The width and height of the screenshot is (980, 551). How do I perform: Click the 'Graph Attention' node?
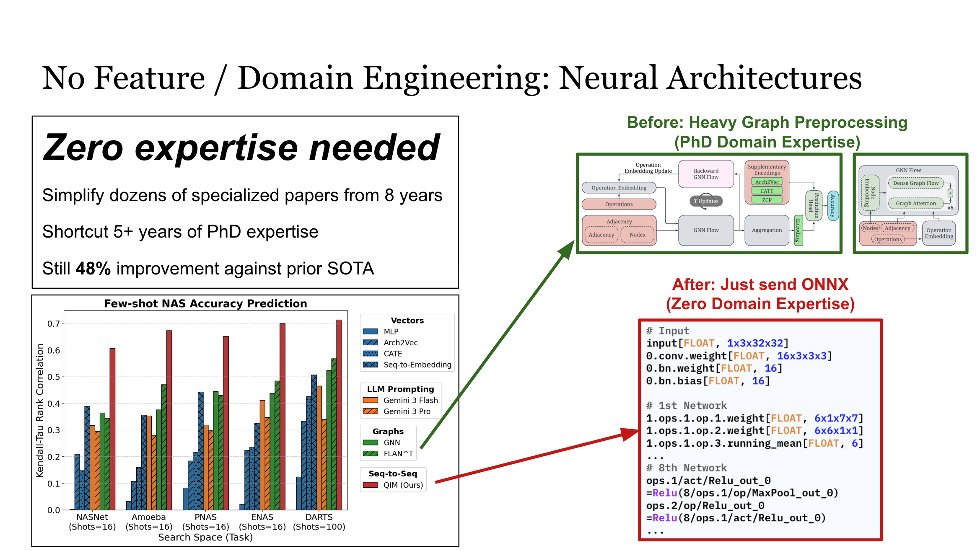915,203
